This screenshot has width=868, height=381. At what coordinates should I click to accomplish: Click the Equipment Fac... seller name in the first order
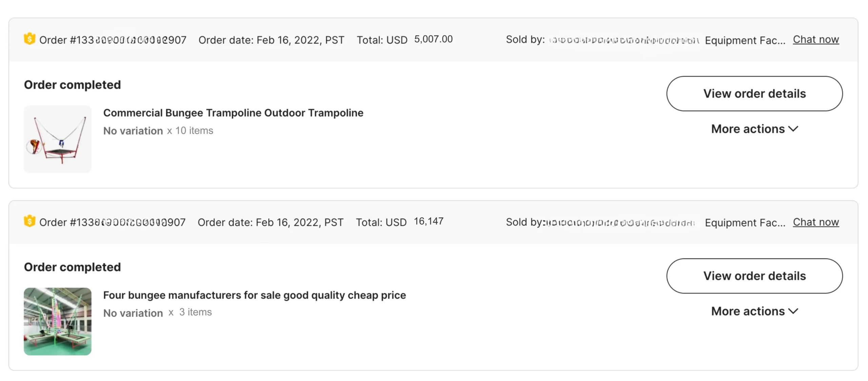coord(745,40)
